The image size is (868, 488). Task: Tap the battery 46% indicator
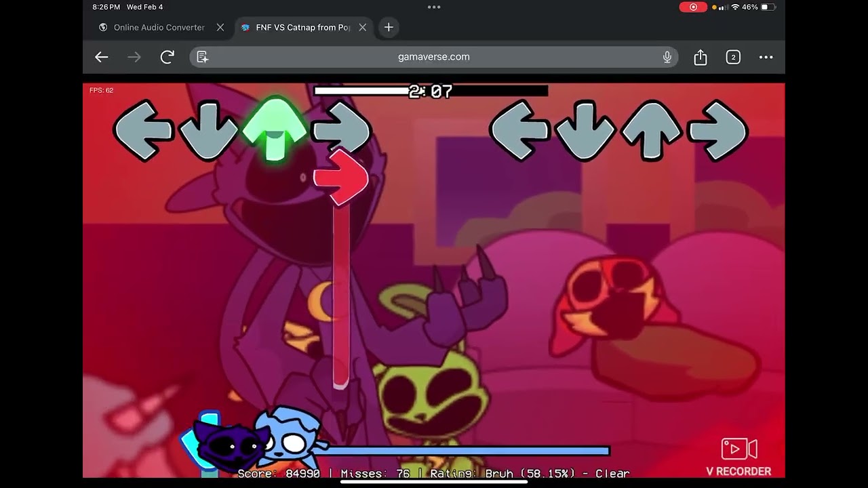coord(759,7)
